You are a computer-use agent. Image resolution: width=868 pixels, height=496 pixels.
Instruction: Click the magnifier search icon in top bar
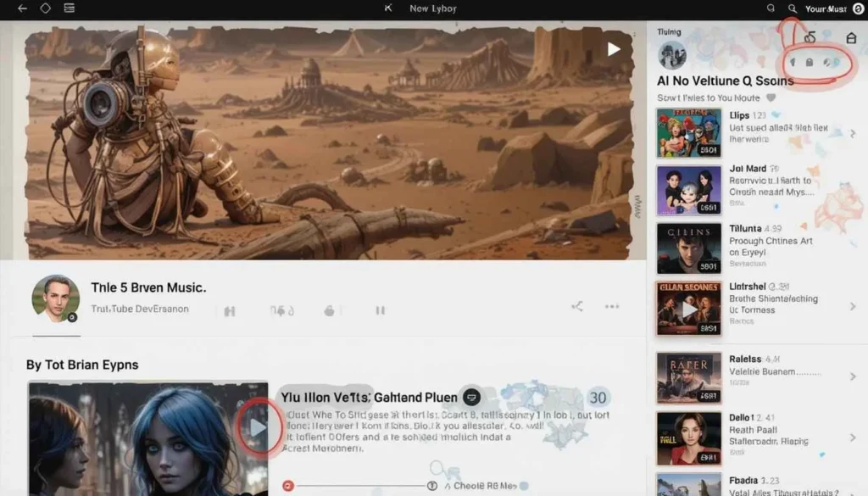793,8
